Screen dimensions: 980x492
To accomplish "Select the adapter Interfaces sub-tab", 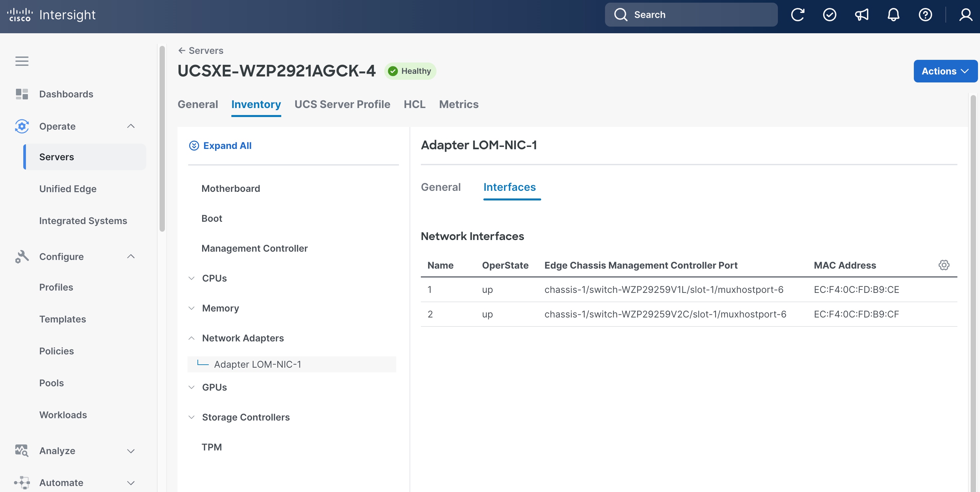I will (x=509, y=187).
